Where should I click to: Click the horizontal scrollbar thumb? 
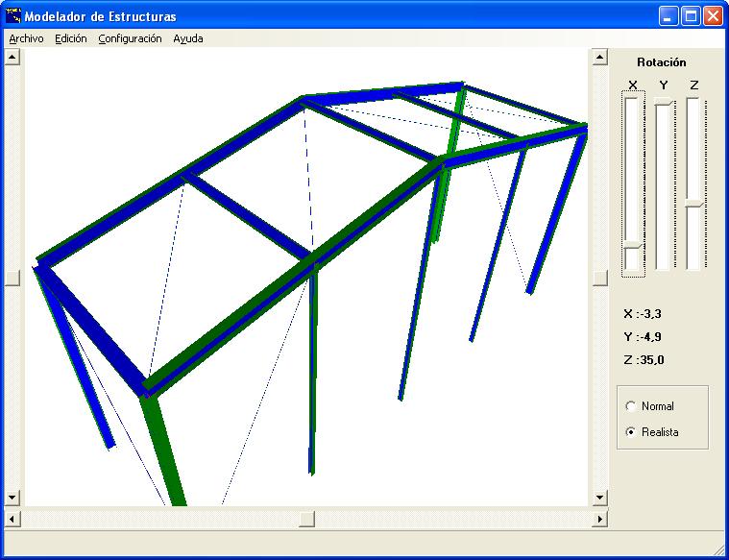click(x=306, y=519)
